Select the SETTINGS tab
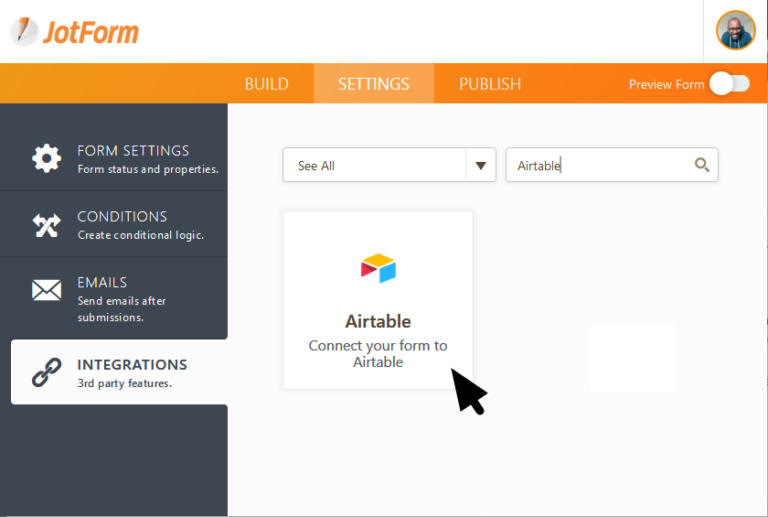The height and width of the screenshot is (517, 768). click(x=374, y=84)
